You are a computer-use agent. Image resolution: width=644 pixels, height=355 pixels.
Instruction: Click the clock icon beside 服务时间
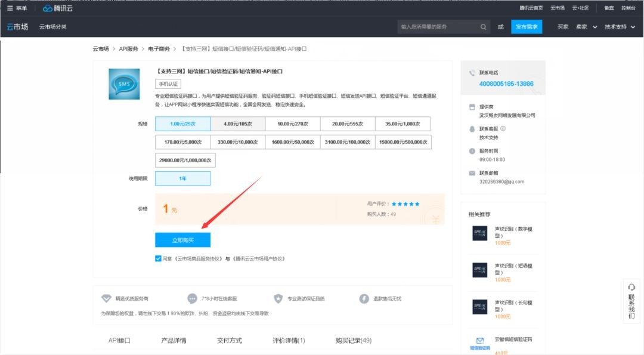coord(472,151)
